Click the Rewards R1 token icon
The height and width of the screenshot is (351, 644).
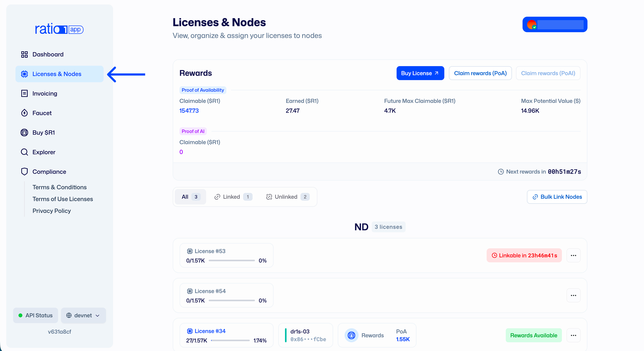(351, 335)
